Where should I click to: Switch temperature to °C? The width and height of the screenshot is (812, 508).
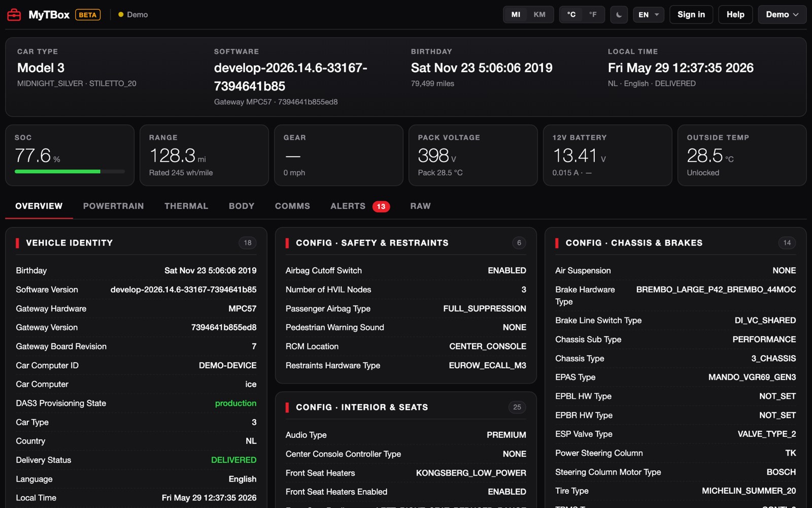(571, 15)
